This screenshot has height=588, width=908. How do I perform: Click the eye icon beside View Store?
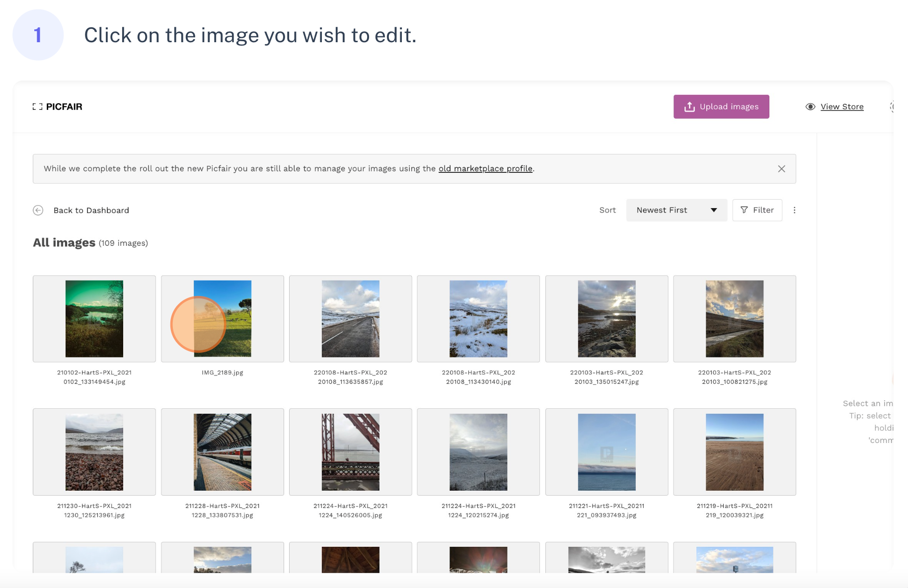810,107
